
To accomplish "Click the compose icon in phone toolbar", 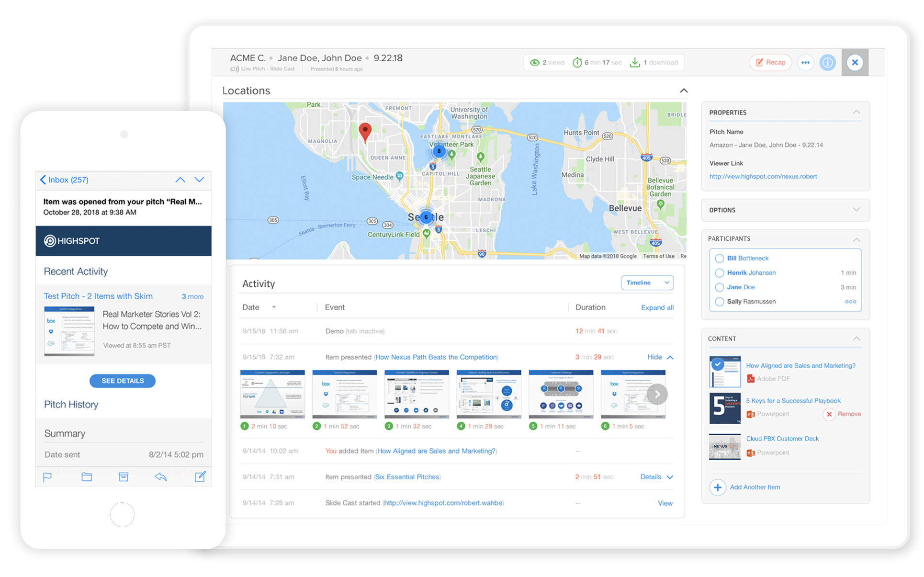I will tap(200, 476).
